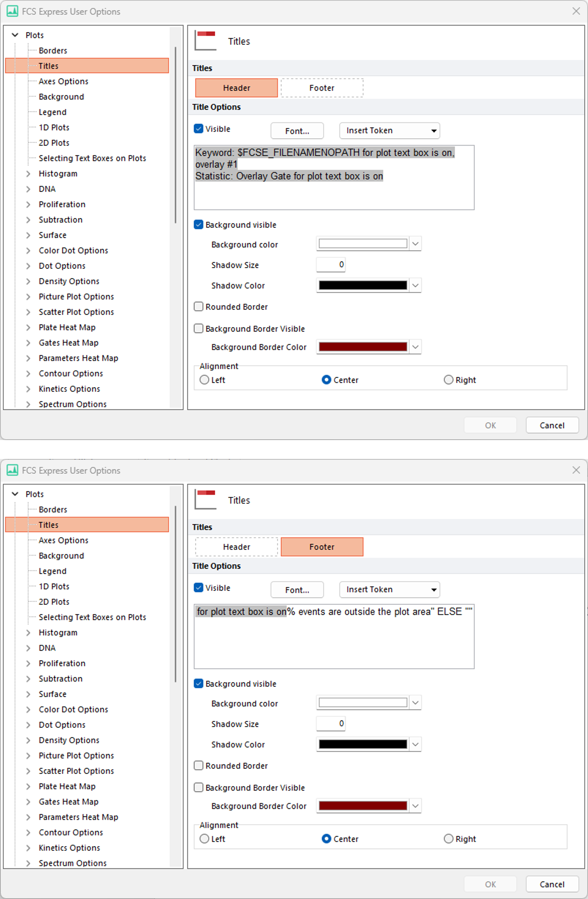
Task: Select Header tab in top window
Action: (237, 88)
